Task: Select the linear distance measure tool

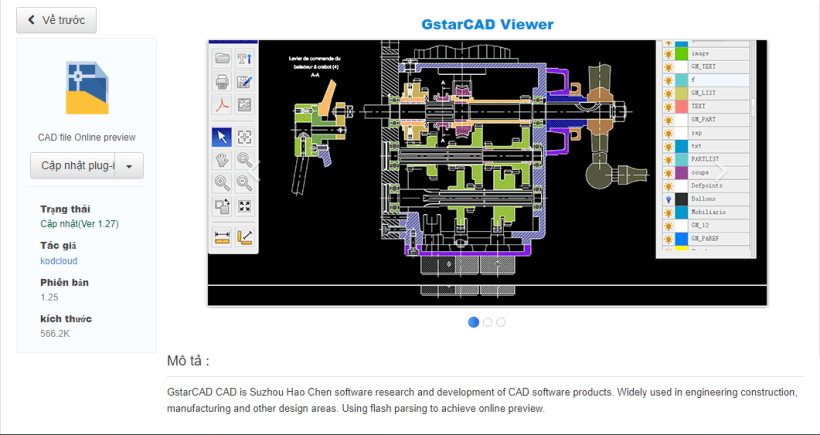Action: pos(223,237)
